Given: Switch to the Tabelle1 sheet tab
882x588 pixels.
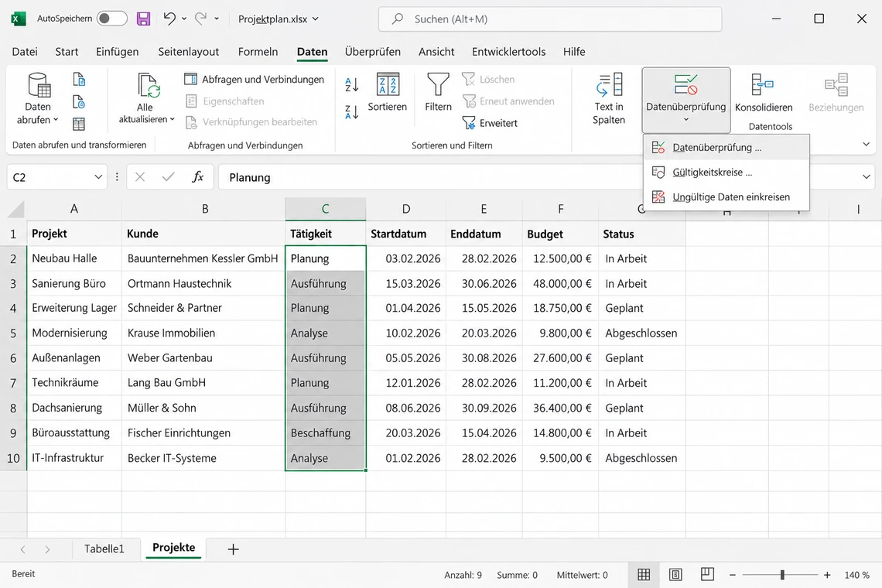Looking at the screenshot, I should coord(104,549).
